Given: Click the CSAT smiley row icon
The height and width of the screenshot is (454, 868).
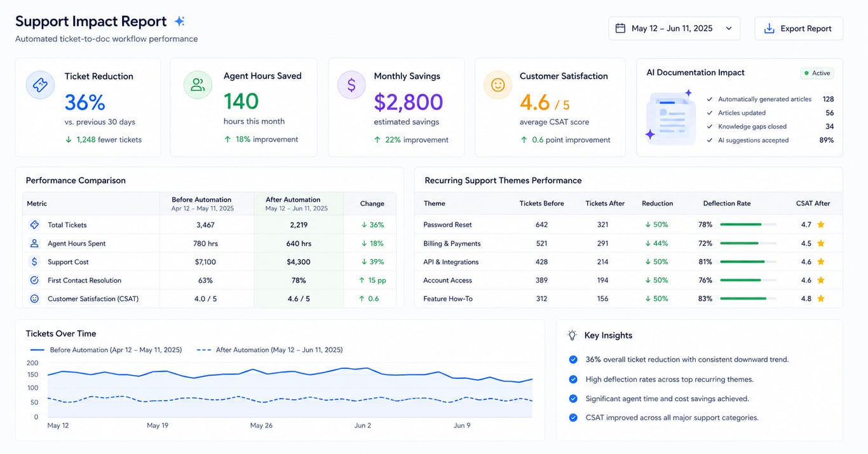Looking at the screenshot, I should tap(34, 299).
